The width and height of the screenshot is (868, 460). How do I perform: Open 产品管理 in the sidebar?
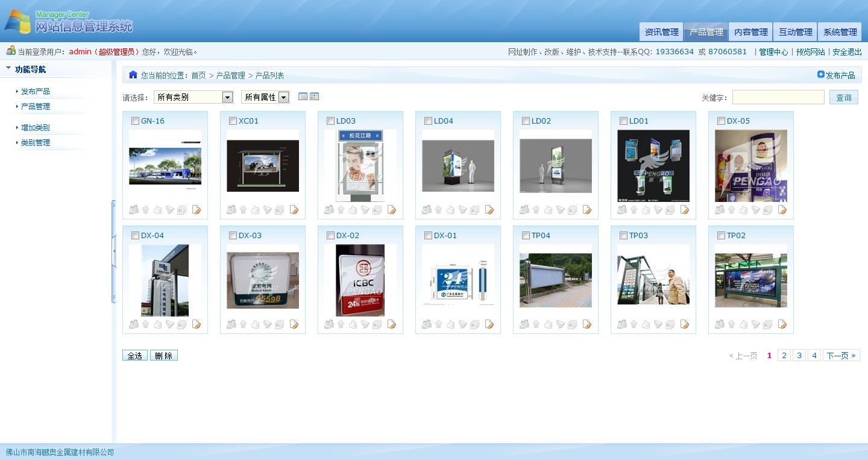click(36, 107)
